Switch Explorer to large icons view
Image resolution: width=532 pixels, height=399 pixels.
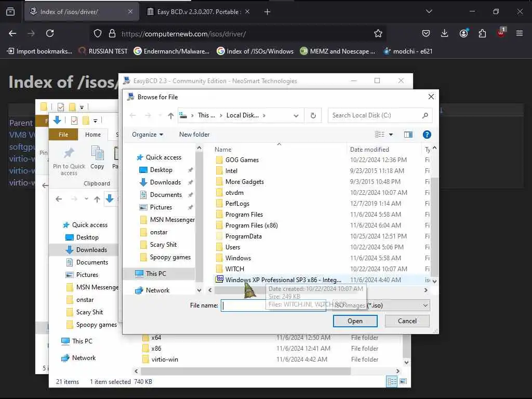pyautogui.click(x=403, y=381)
